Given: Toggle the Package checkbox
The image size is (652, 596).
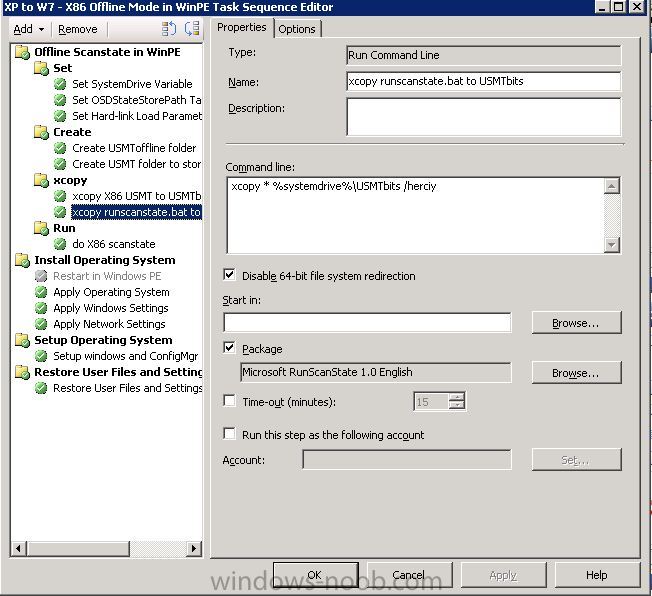Looking at the screenshot, I should click(229, 347).
